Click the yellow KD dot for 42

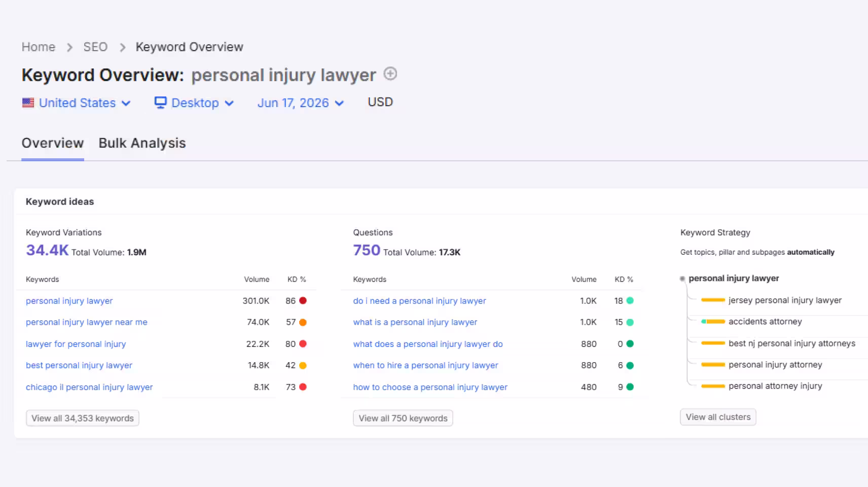tap(303, 365)
